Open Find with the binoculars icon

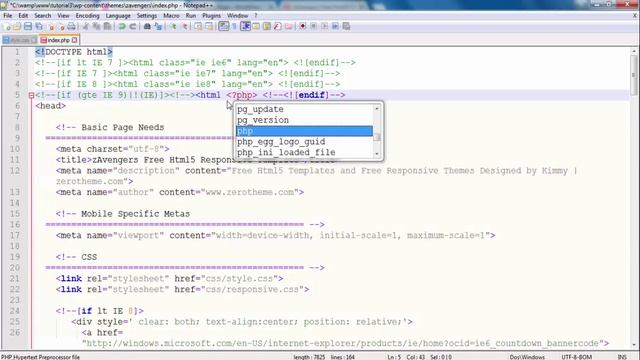pos(147,27)
